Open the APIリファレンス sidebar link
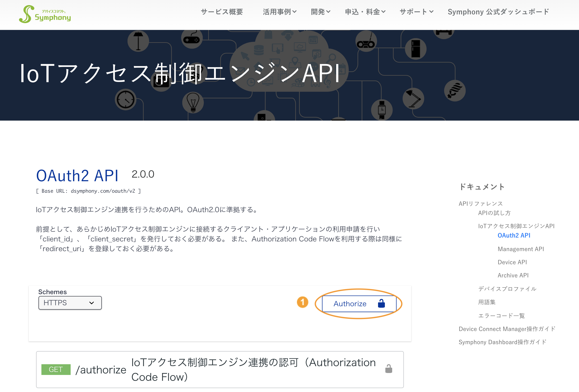The width and height of the screenshot is (579, 392). click(x=481, y=204)
